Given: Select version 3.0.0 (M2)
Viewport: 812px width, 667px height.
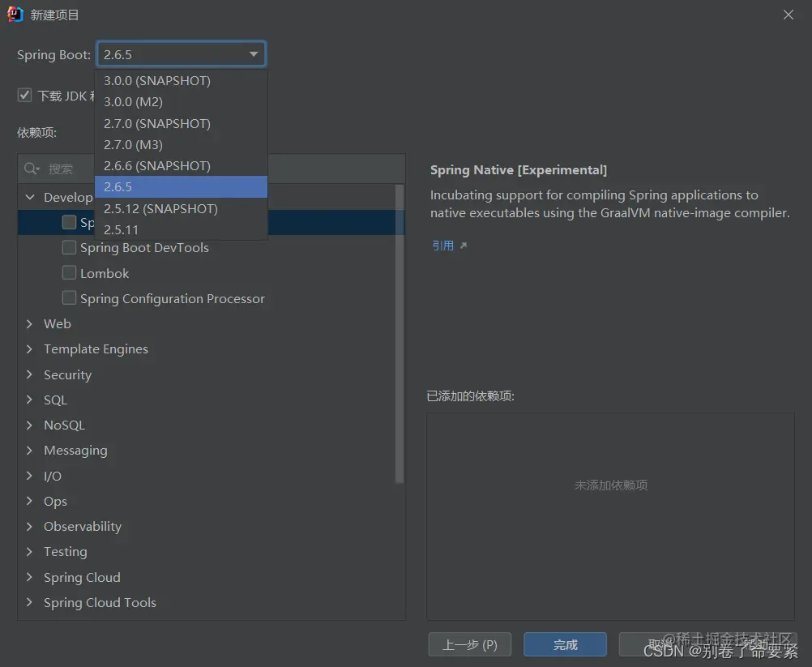Looking at the screenshot, I should [182, 102].
